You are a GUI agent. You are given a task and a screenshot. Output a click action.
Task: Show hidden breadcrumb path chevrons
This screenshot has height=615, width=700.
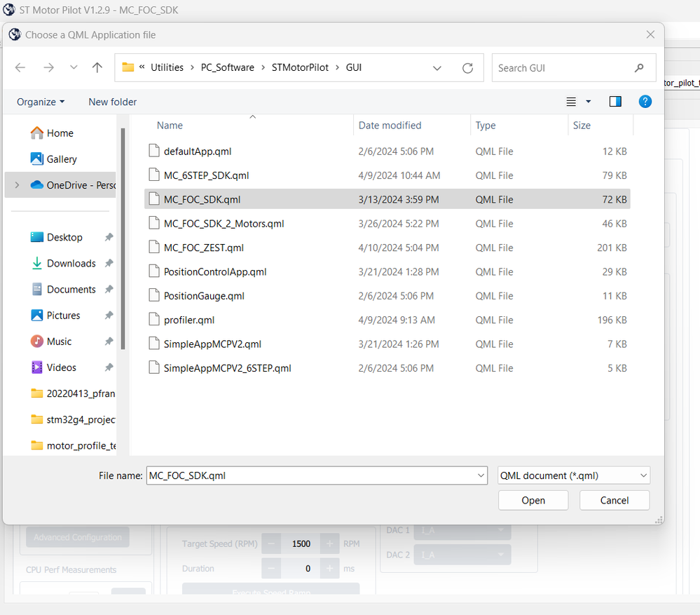(142, 67)
